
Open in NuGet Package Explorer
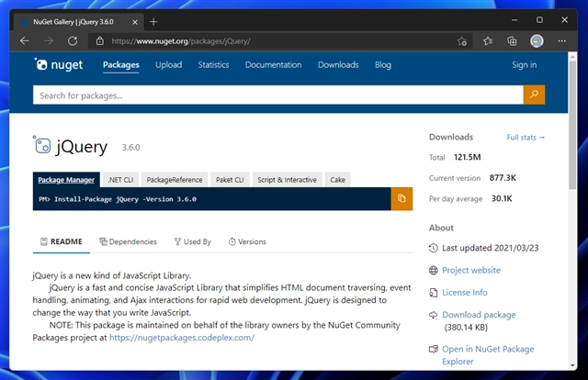488,355
